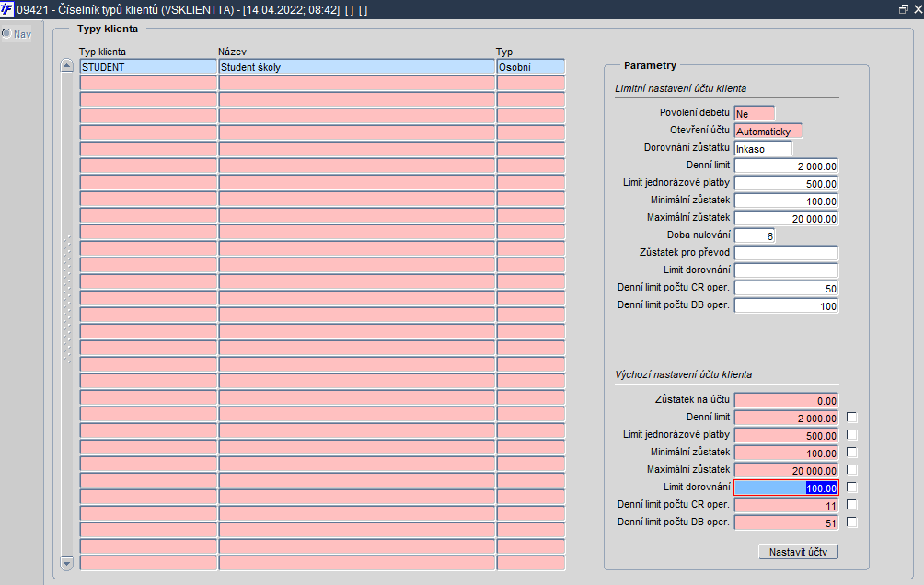Open the Typ dropdown showing Osobní

pyautogui.click(x=531, y=66)
